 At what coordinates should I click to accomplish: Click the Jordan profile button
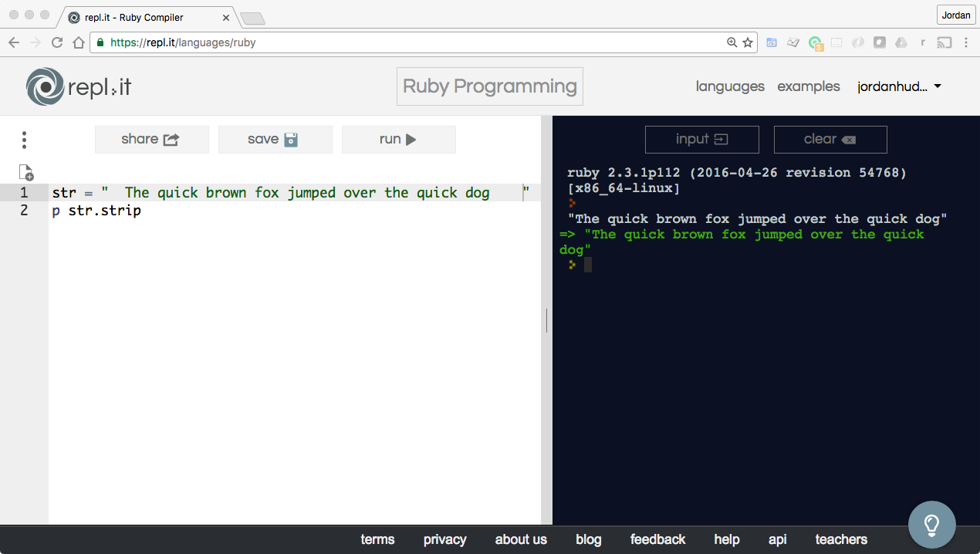[956, 15]
